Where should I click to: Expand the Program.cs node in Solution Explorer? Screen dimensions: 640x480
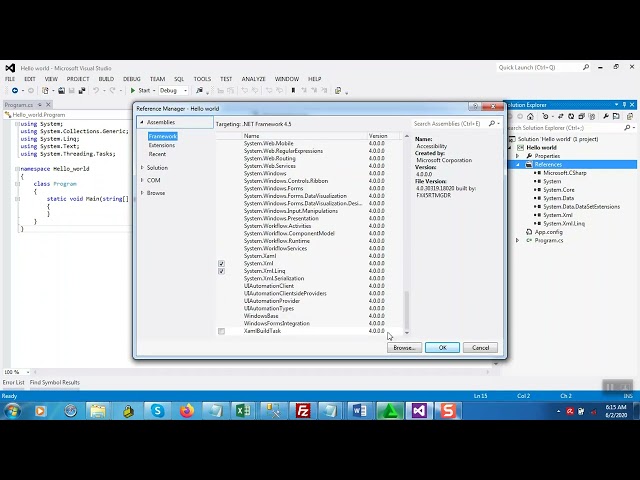tap(518, 240)
